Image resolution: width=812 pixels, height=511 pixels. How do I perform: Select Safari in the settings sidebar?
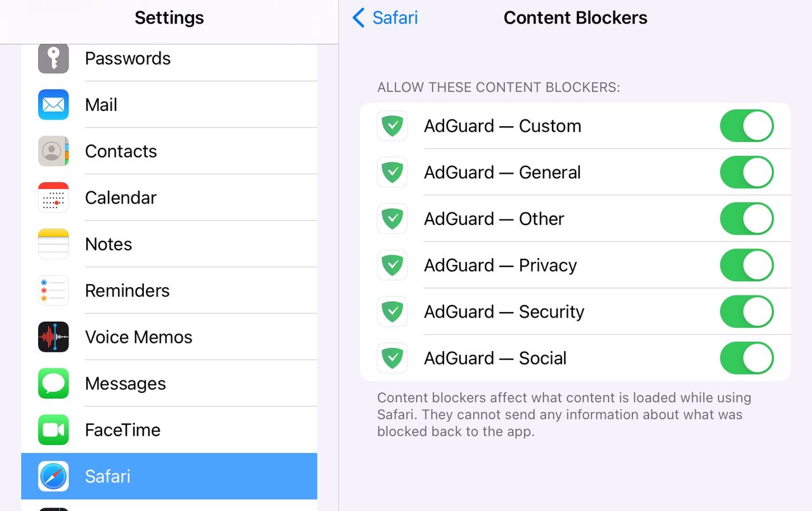169,476
